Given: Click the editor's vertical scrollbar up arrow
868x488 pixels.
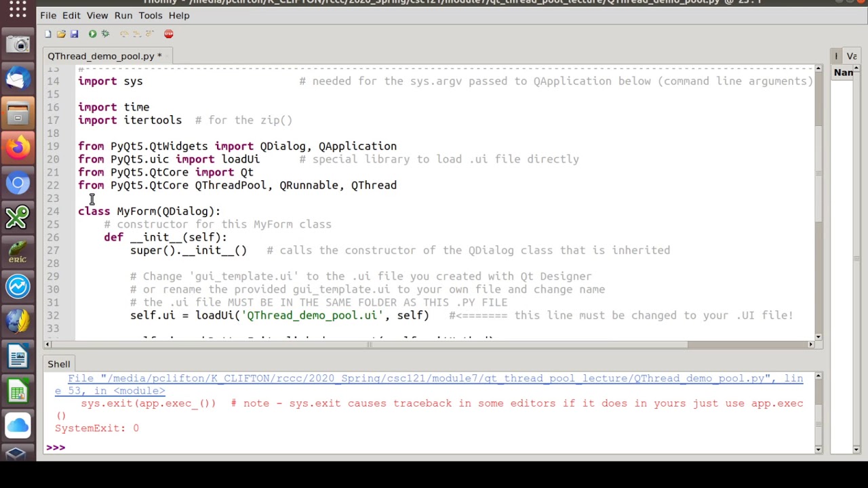Looking at the screenshot, I should coord(818,70).
